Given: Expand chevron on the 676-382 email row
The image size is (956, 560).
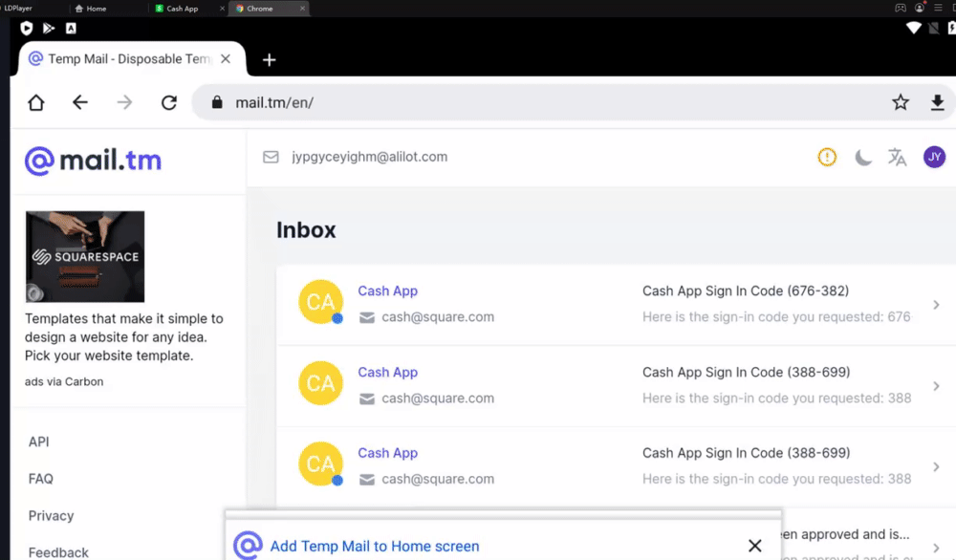Looking at the screenshot, I should pos(936,305).
